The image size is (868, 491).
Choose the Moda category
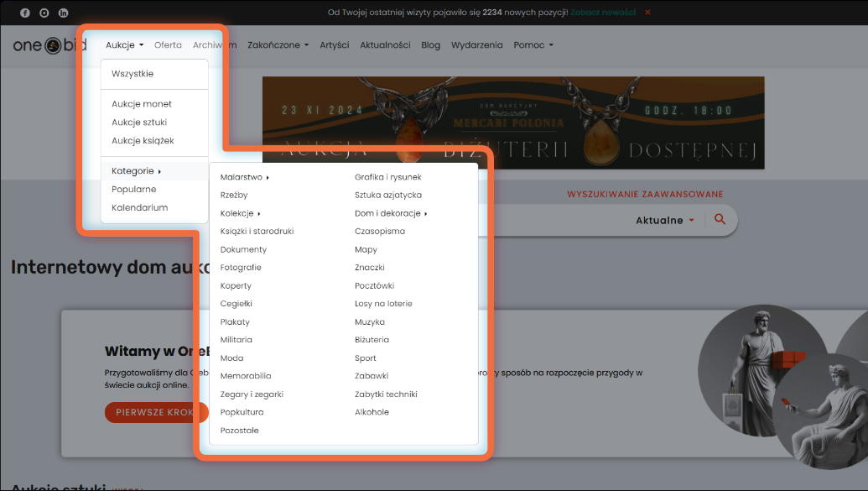coord(232,358)
